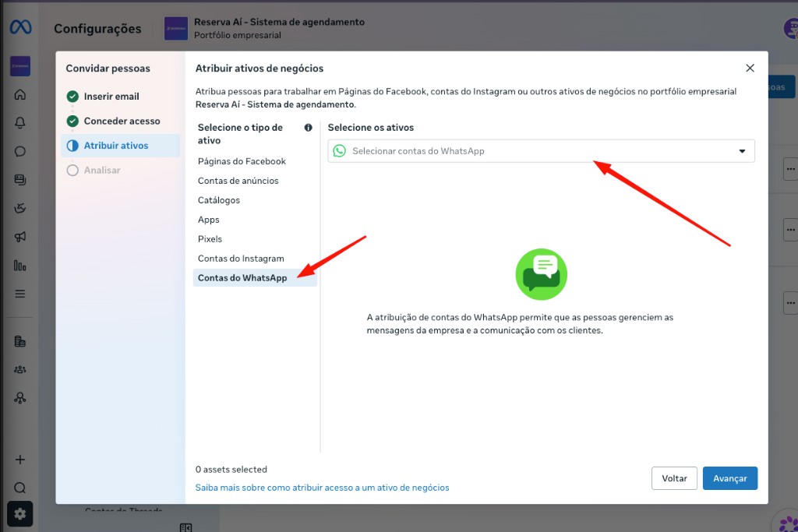
Task: Click the search magnifier icon in sidebar
Action: click(19, 488)
